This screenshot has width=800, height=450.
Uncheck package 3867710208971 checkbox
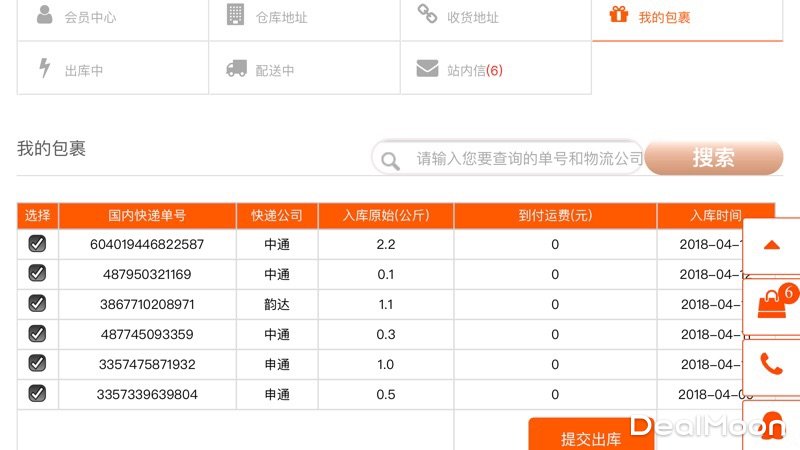click(x=37, y=304)
